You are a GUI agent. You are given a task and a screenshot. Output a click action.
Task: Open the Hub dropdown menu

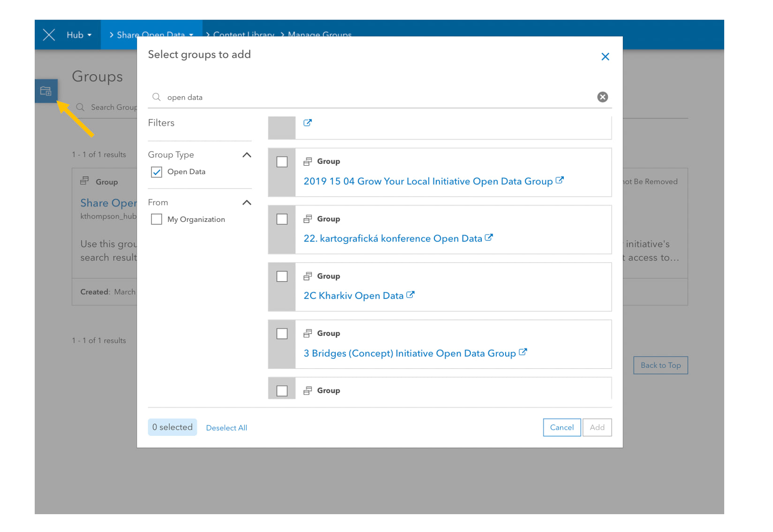(x=79, y=35)
